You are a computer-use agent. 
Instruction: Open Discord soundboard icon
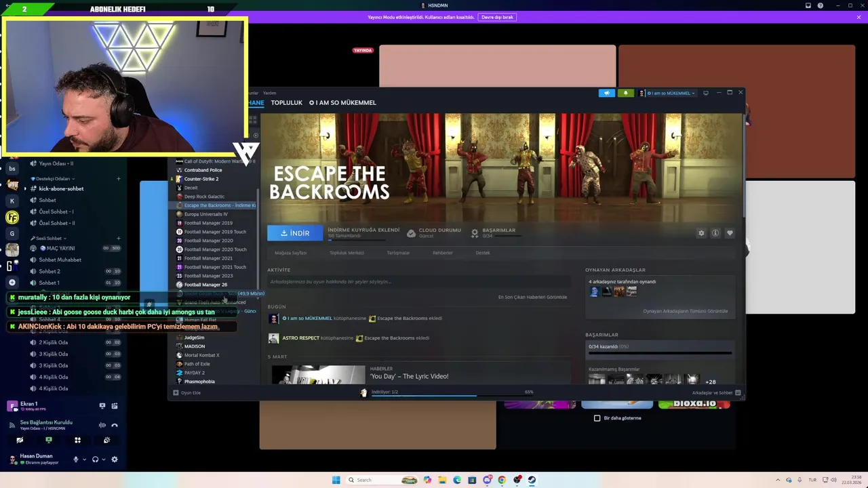[106, 440]
